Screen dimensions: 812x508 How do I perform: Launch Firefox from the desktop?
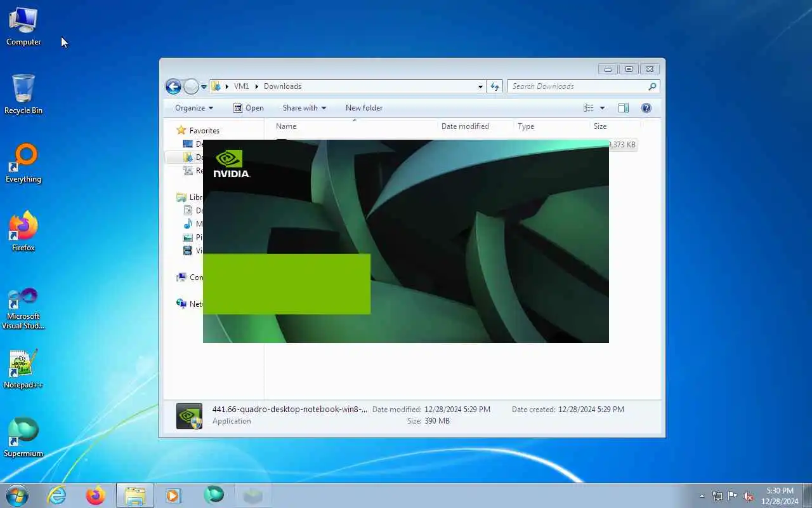pos(23,232)
